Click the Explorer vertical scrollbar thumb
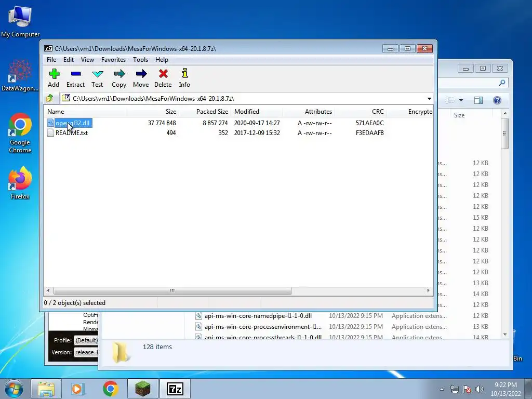 click(505, 134)
